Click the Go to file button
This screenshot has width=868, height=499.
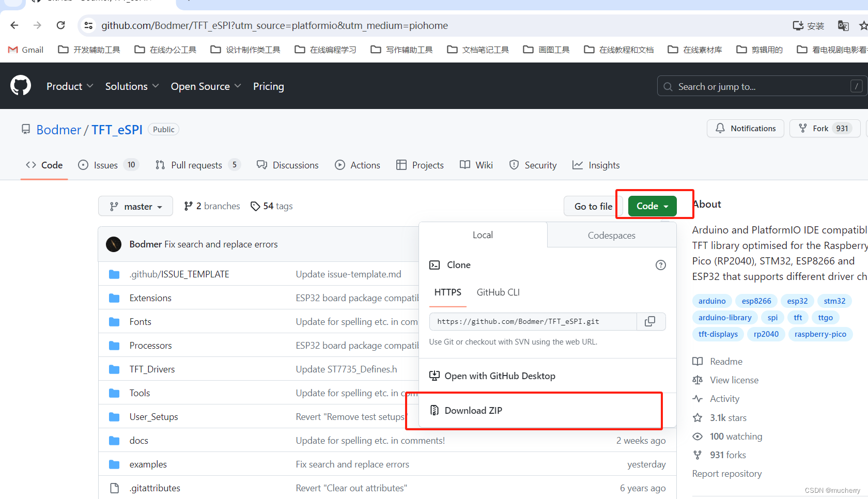point(593,206)
